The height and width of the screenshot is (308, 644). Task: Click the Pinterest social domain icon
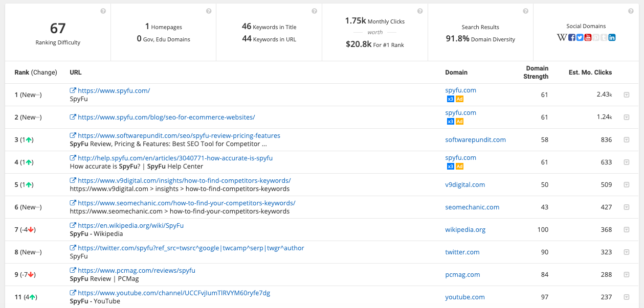click(596, 37)
